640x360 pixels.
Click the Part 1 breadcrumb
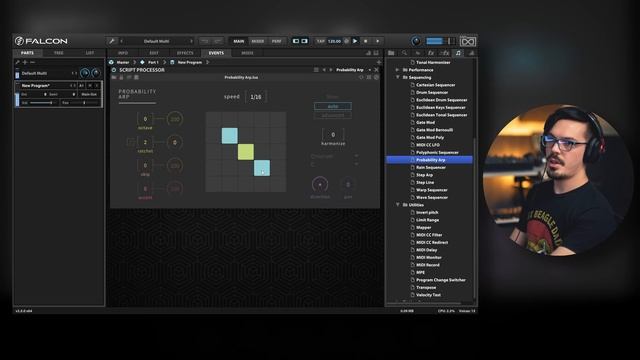point(153,62)
